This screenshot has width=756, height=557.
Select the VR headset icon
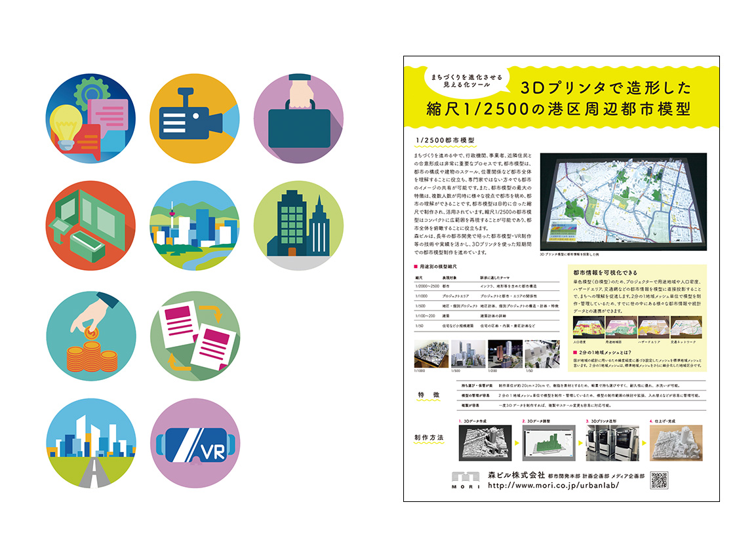[x=195, y=443]
